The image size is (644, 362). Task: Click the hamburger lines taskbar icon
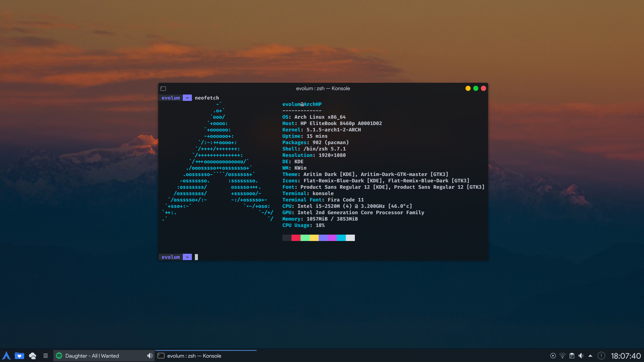coord(46,356)
